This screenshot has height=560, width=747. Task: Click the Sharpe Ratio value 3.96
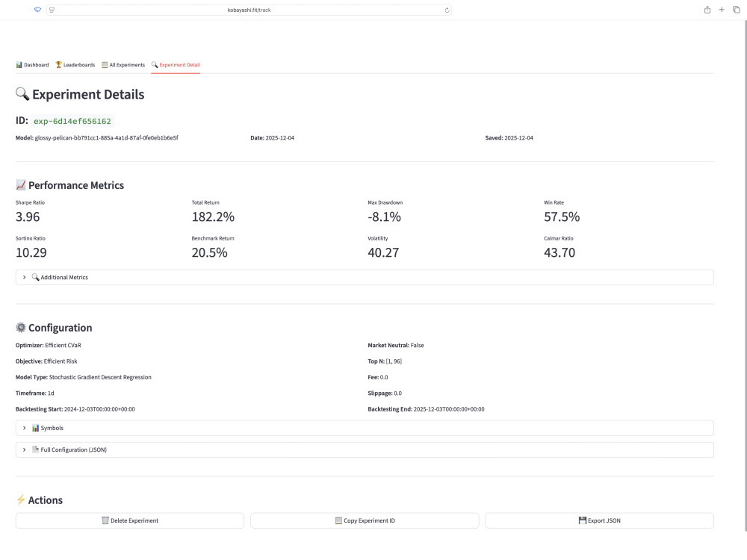(28, 217)
